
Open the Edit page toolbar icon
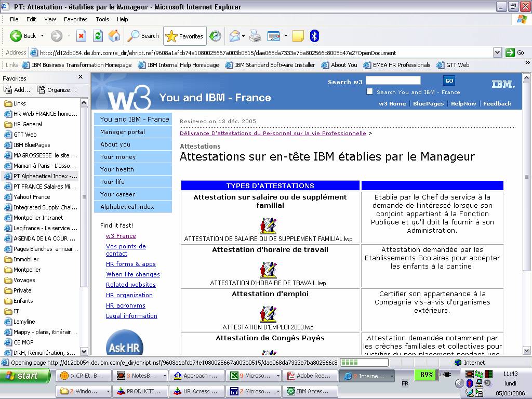[x=273, y=36]
